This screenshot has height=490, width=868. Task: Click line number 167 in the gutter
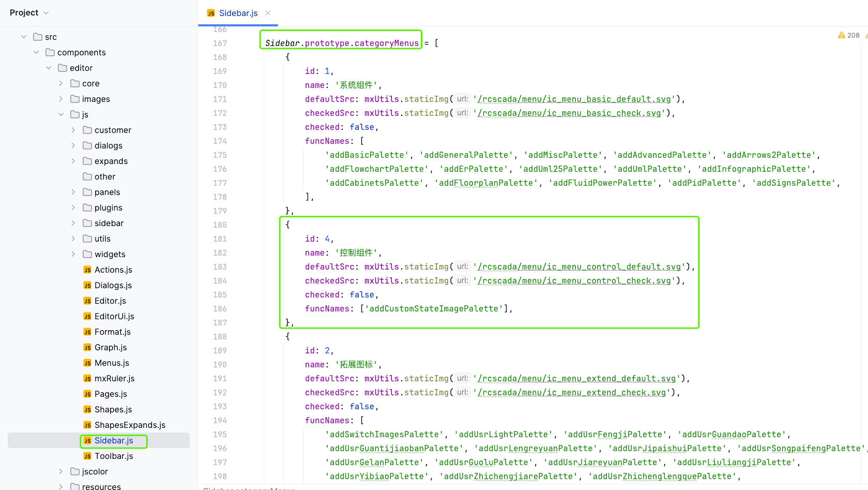[220, 43]
